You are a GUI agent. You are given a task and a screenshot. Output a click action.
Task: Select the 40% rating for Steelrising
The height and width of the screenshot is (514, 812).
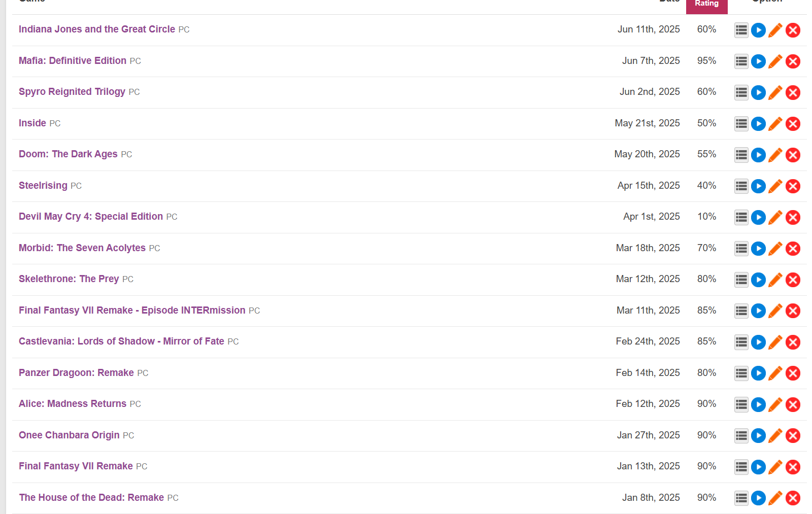tap(706, 186)
